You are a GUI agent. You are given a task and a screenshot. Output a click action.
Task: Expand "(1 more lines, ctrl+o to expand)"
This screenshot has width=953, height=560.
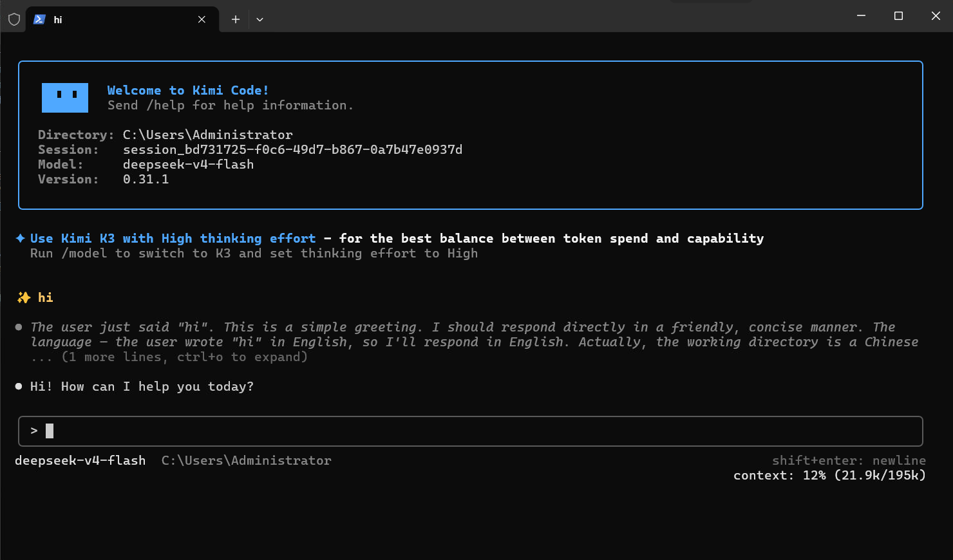(184, 357)
